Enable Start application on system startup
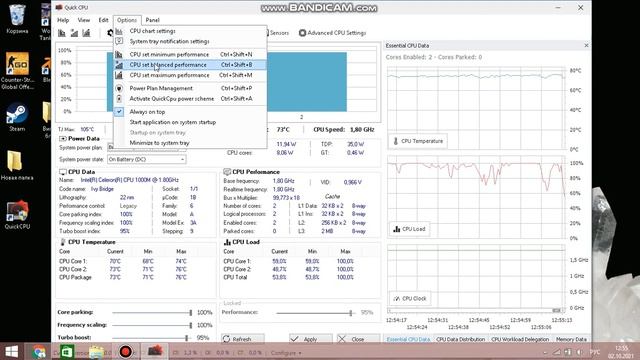 (190, 122)
